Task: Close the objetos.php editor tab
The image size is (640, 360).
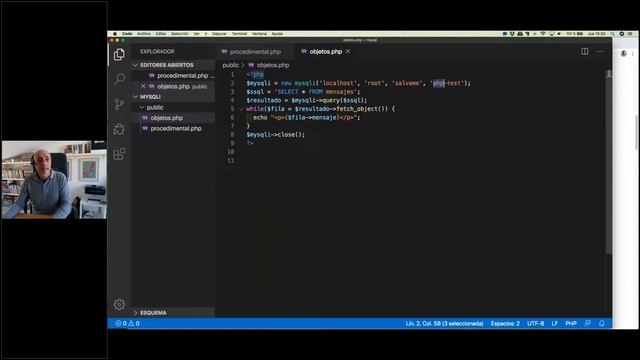Action: [x=348, y=51]
